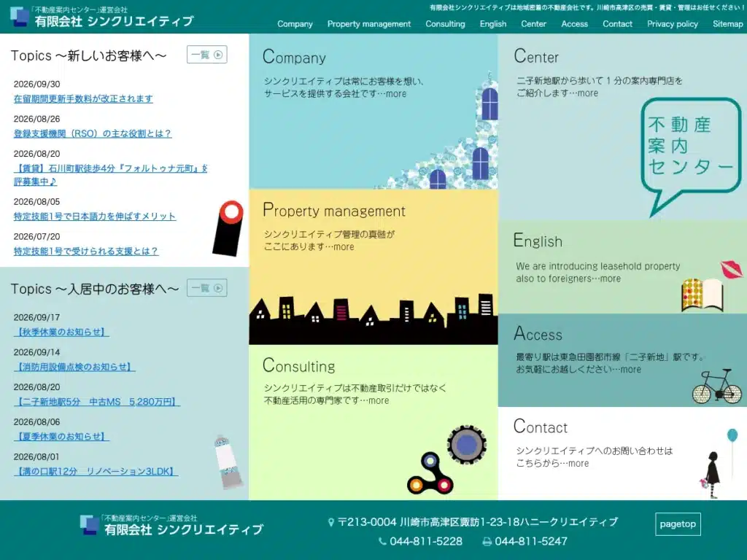The width and height of the screenshot is (747, 560).
Task: Click シンクリエイティブ管理の真髄が text
Action: click(x=329, y=234)
